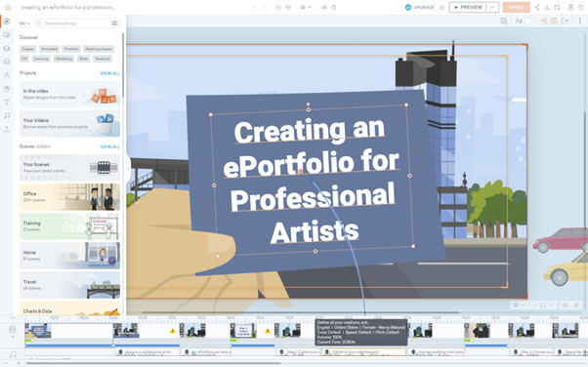Open the Enter effect arrow icon
Viewport: 588px width, 367px height.
click(543, 21)
